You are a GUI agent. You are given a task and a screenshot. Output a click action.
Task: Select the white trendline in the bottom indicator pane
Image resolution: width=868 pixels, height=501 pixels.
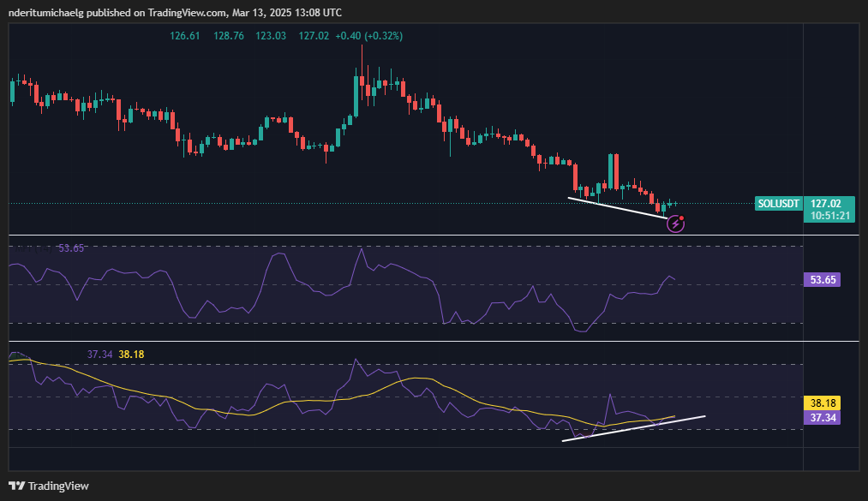[634, 428]
